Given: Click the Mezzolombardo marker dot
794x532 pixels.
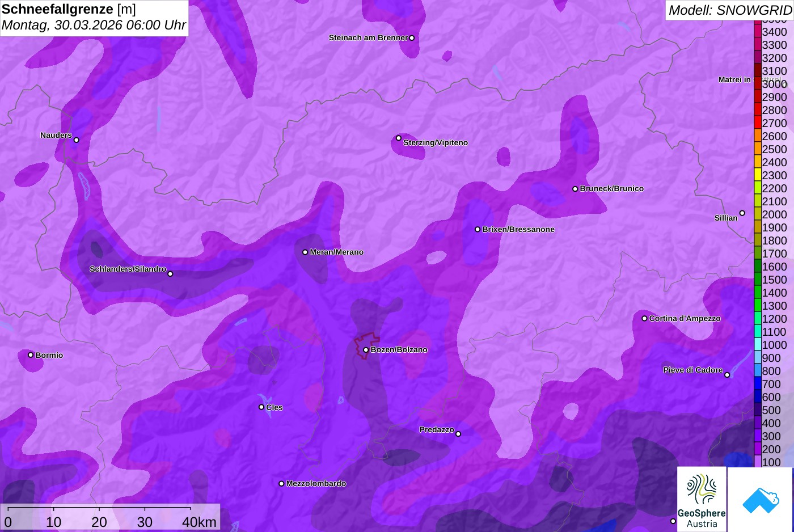Looking at the screenshot, I should click(x=281, y=484).
